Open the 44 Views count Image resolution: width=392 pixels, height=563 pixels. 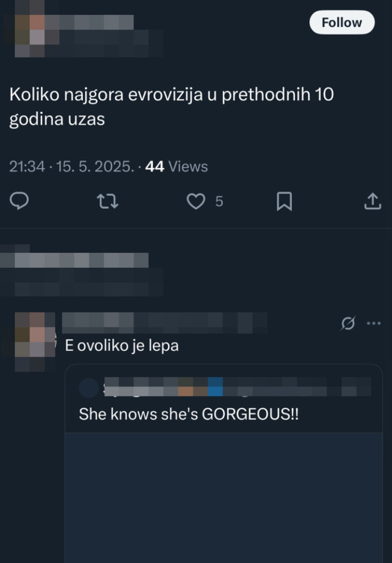(176, 166)
